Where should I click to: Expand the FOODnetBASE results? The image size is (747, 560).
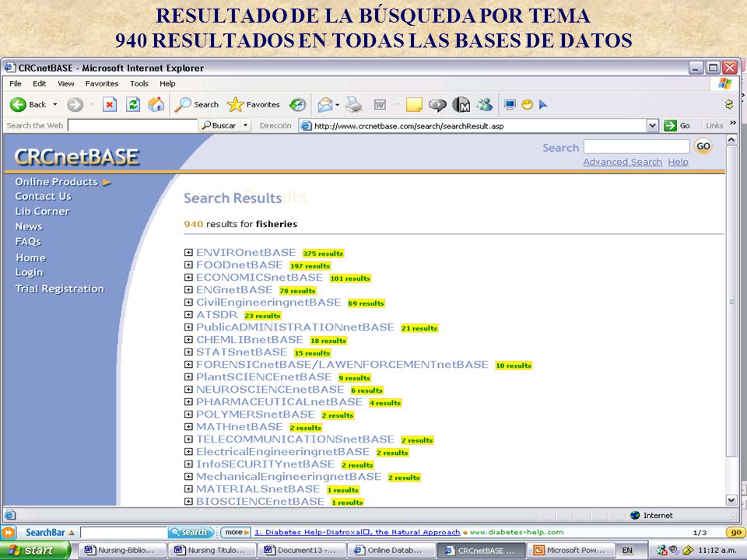pyautogui.click(x=188, y=264)
